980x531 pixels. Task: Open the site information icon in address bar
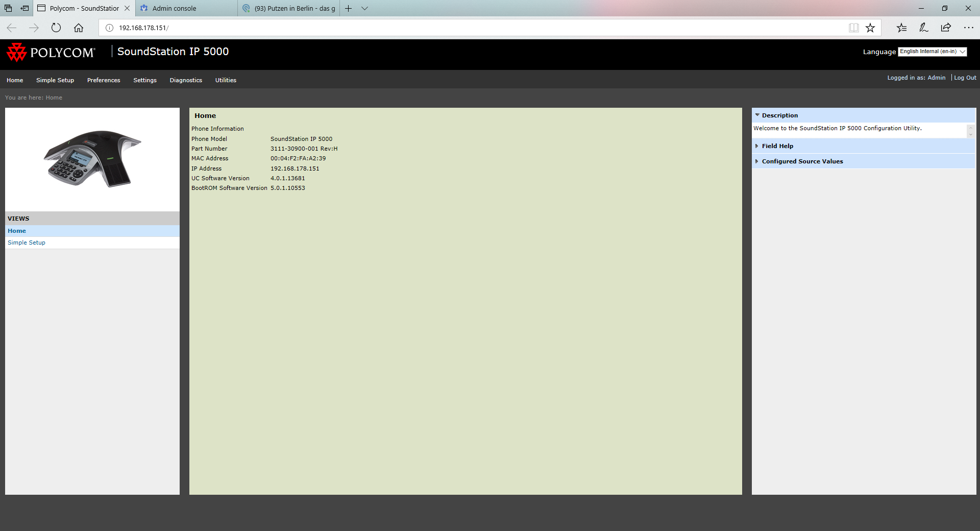click(109, 28)
